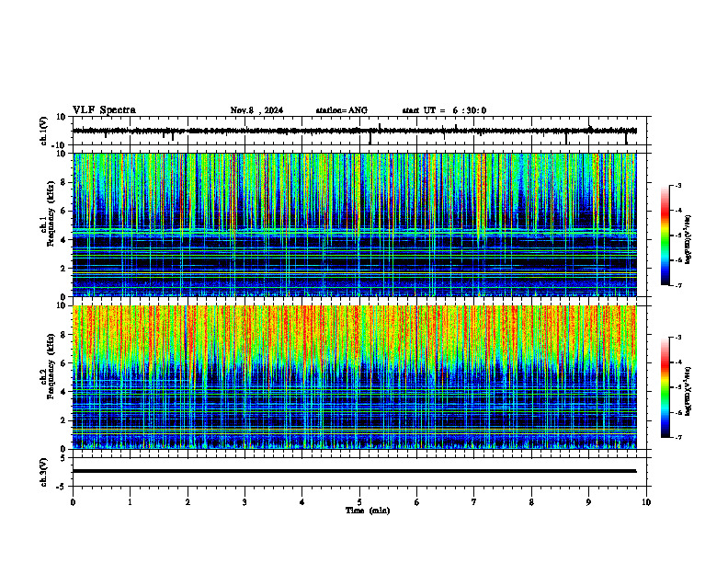728x563 pixels.
Task: Click the flat ch.3 voltage trace
Action: 354,471
